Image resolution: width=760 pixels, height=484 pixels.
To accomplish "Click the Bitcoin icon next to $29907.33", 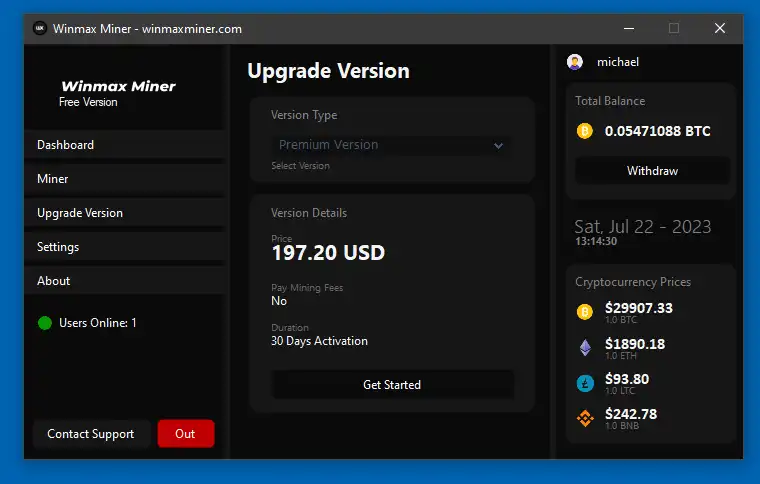I will pos(585,312).
